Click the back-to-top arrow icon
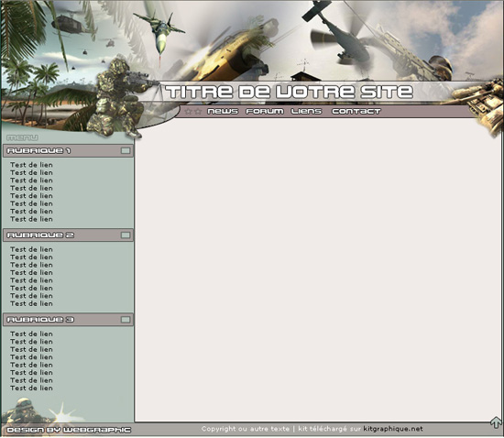This screenshot has height=438, width=504. pos(496,422)
